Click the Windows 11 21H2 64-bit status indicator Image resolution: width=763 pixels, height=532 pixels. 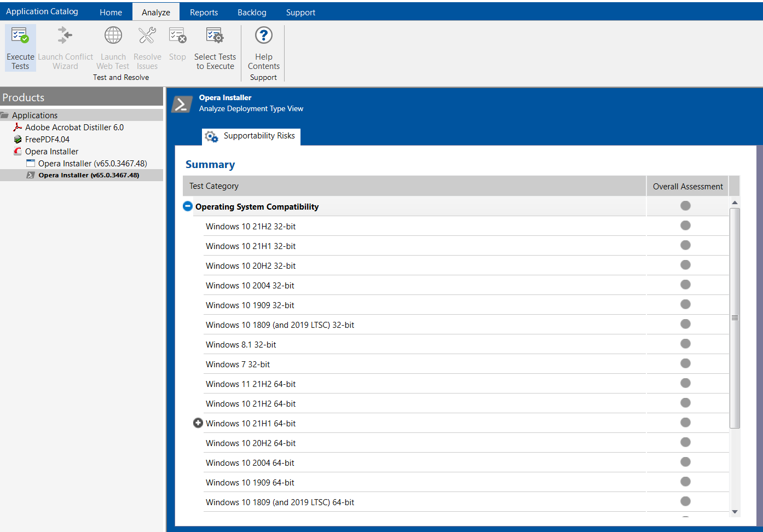coord(685,383)
